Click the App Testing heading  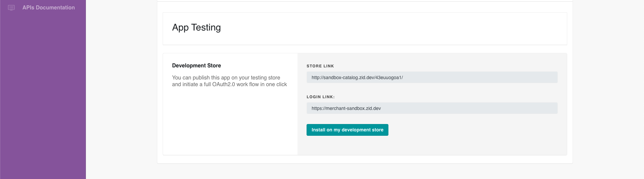[197, 27]
